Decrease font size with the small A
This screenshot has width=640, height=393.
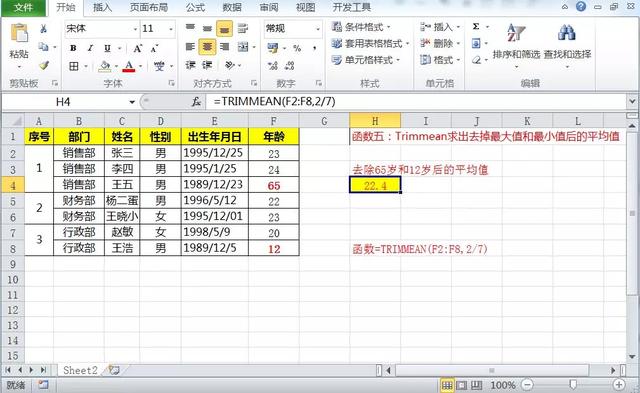point(154,49)
